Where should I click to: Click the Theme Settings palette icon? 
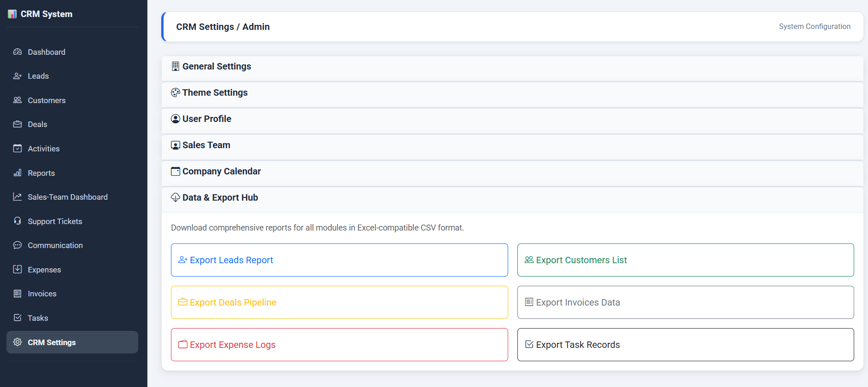tap(176, 92)
